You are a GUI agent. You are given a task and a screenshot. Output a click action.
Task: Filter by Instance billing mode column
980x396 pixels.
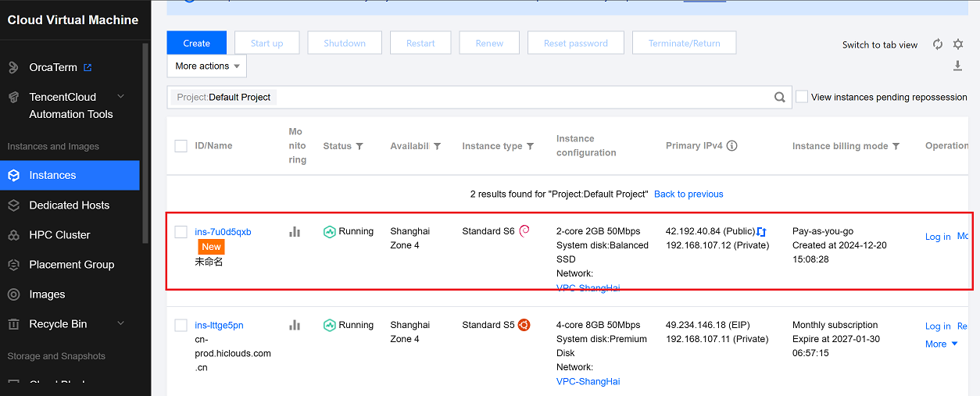point(896,147)
